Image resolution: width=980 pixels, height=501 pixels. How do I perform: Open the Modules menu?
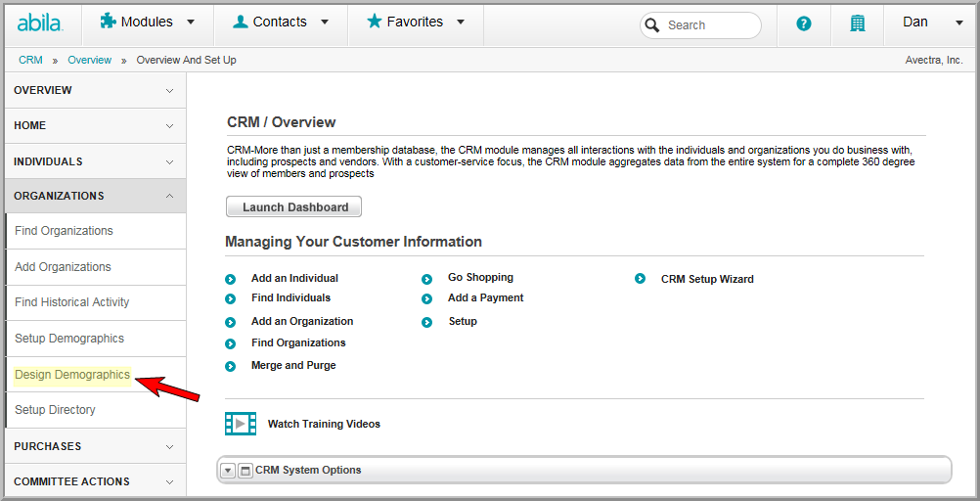coord(148,22)
